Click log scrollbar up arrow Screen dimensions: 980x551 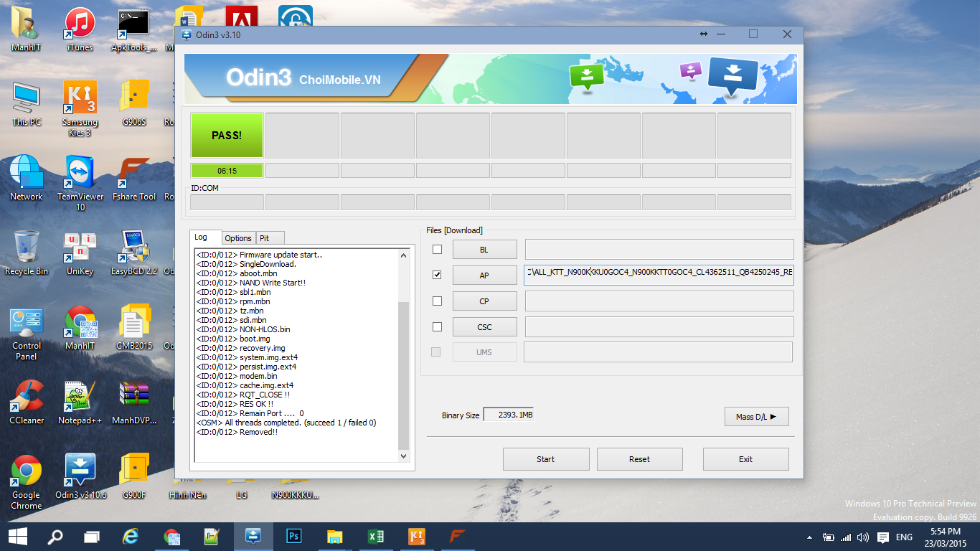click(x=403, y=254)
